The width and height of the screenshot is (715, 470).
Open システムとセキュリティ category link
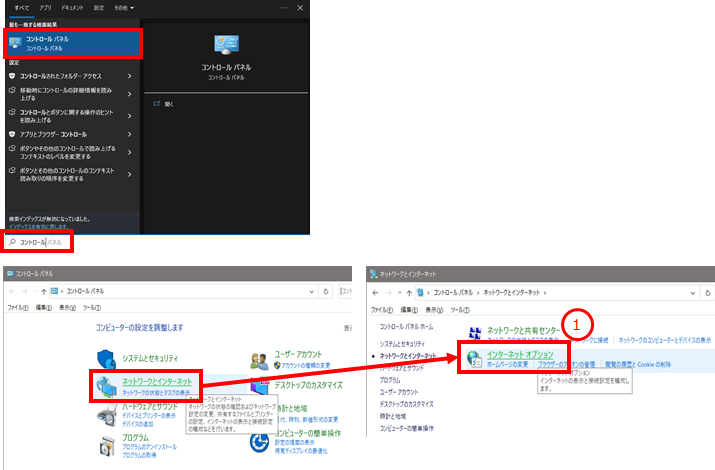tap(150, 358)
